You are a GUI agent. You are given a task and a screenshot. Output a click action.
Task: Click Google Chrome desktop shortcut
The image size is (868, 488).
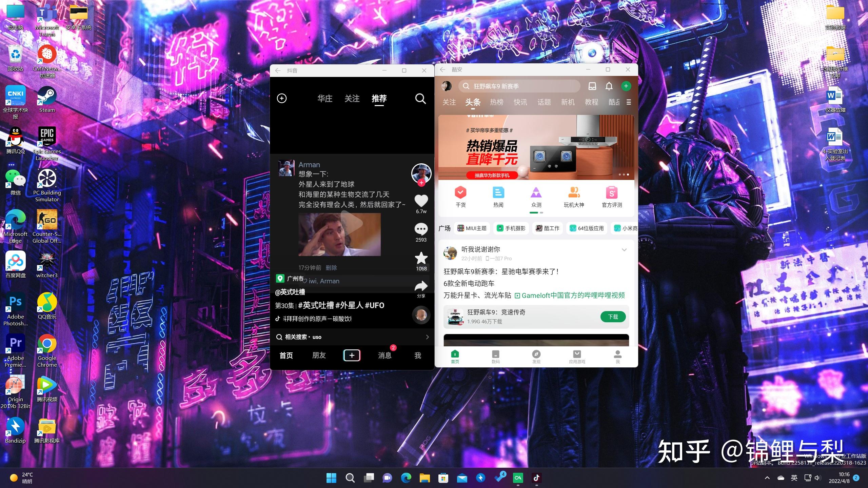(x=47, y=351)
